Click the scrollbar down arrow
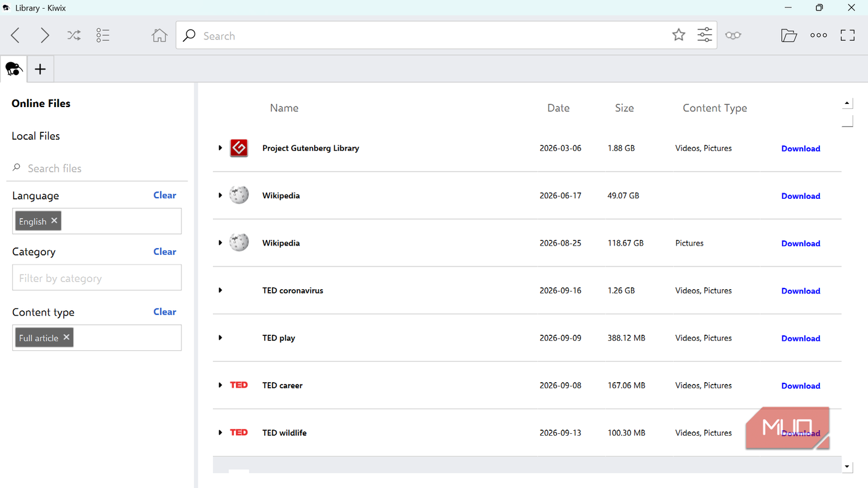Viewport: 868px width, 488px height. click(x=847, y=467)
